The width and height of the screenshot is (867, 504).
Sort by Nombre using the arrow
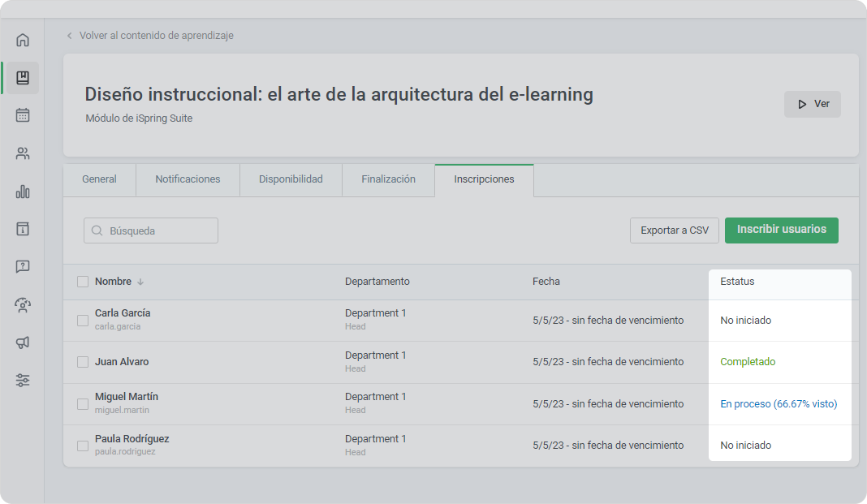click(x=140, y=282)
